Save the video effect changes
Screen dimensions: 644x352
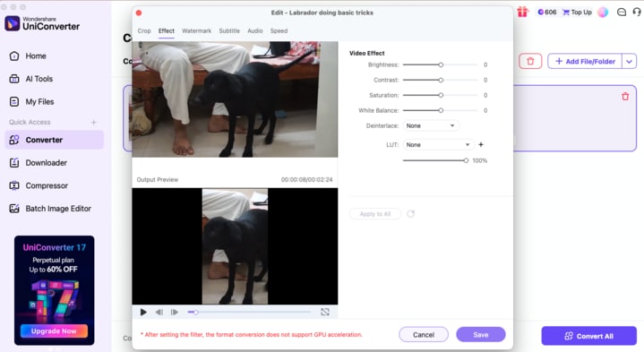[x=481, y=335]
